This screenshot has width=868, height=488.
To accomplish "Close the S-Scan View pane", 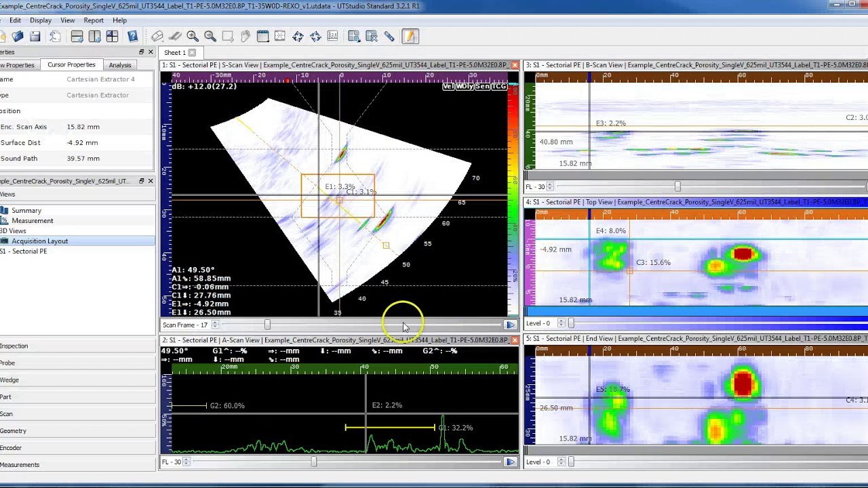I will click(515, 65).
